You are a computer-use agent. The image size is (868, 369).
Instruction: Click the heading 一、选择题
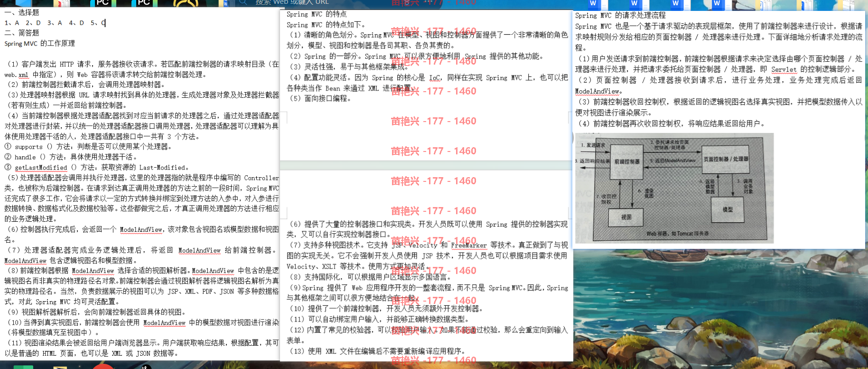22,12
